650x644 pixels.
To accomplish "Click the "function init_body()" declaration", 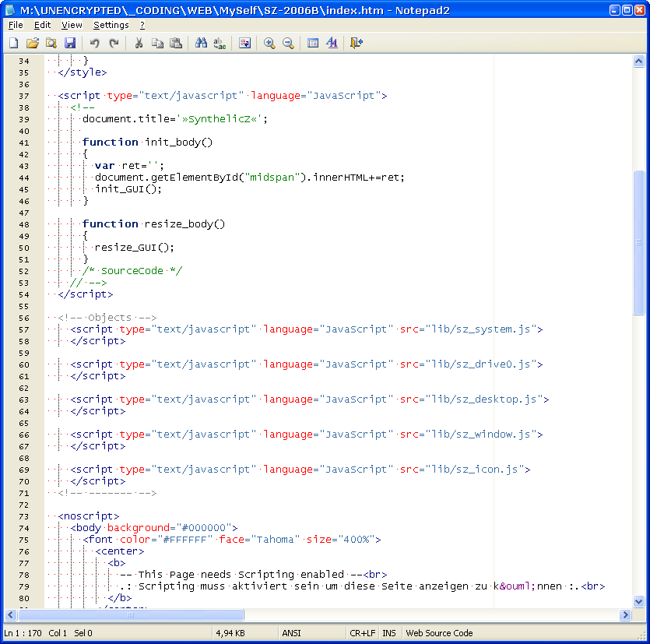I will (x=148, y=143).
